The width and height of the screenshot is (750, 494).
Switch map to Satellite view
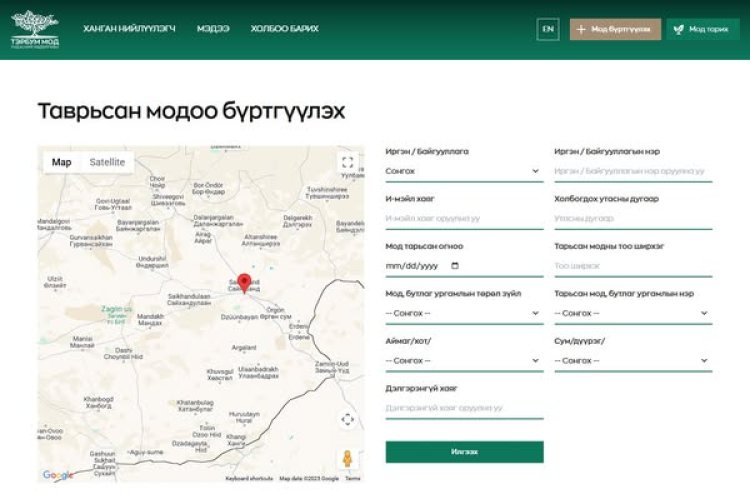pyautogui.click(x=107, y=162)
